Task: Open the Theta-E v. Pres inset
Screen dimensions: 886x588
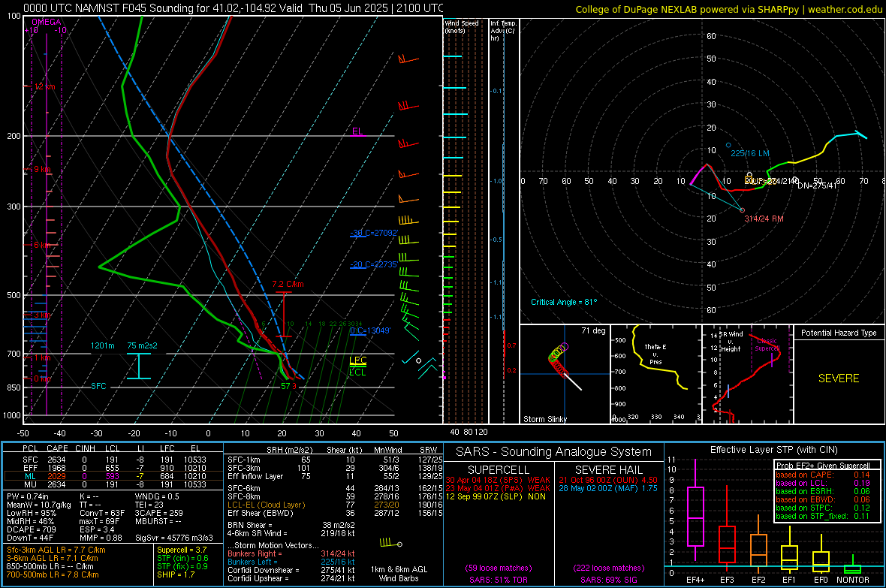Action: (x=656, y=374)
